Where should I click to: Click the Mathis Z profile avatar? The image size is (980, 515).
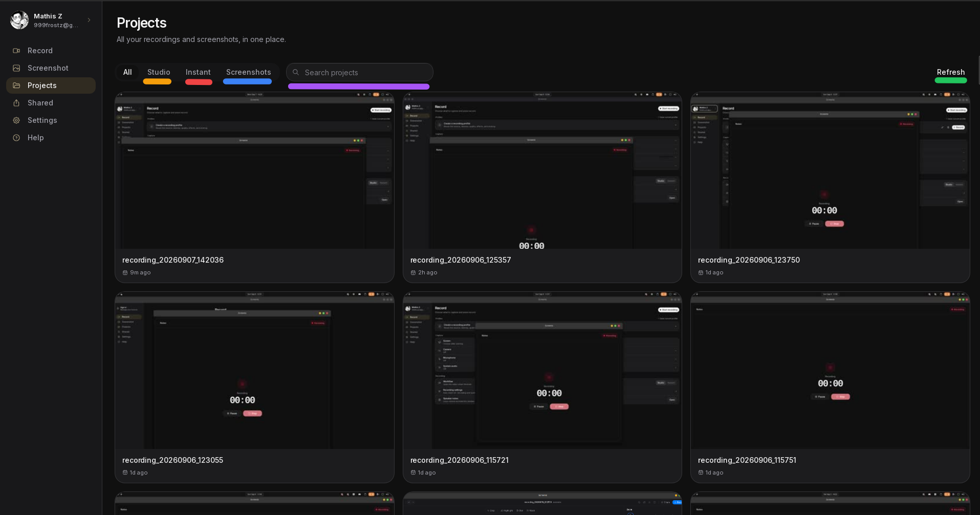[19, 20]
